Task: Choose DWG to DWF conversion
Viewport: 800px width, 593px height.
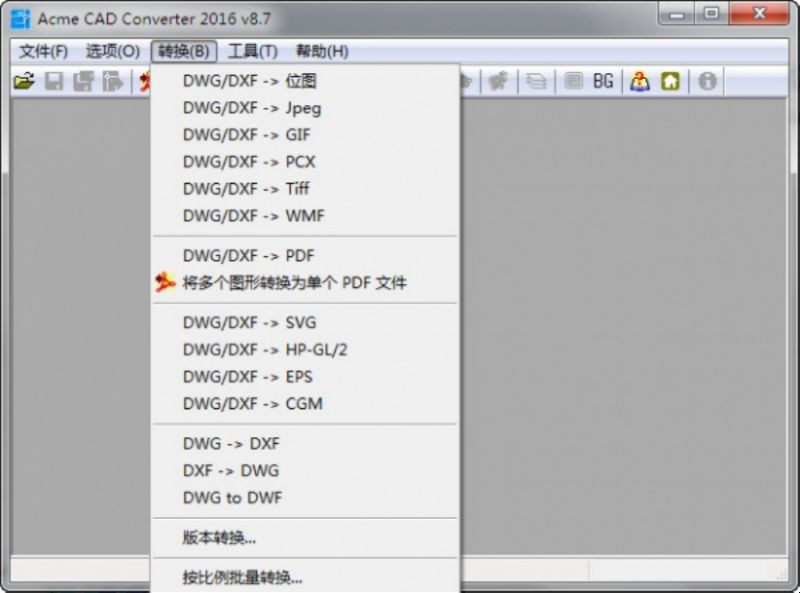Action: (x=305, y=498)
